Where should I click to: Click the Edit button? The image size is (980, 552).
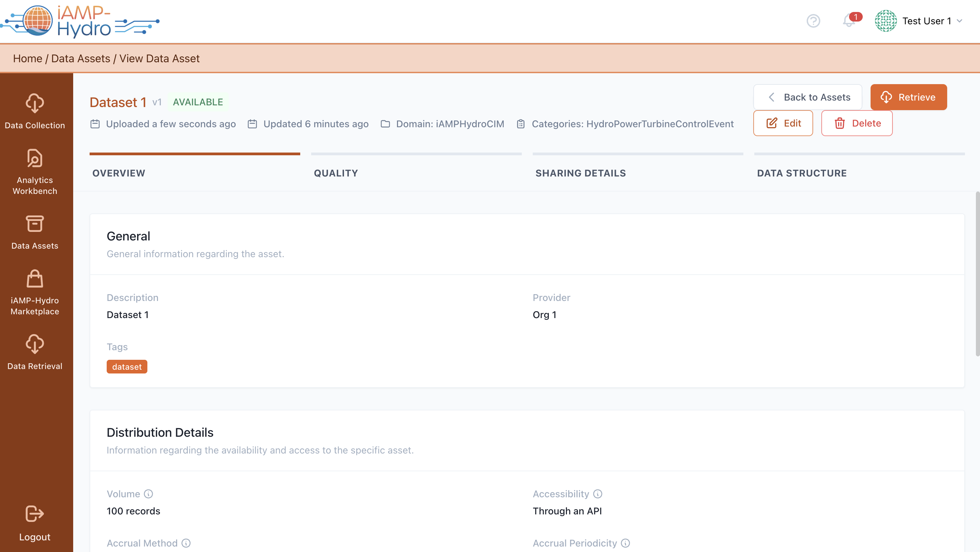783,123
